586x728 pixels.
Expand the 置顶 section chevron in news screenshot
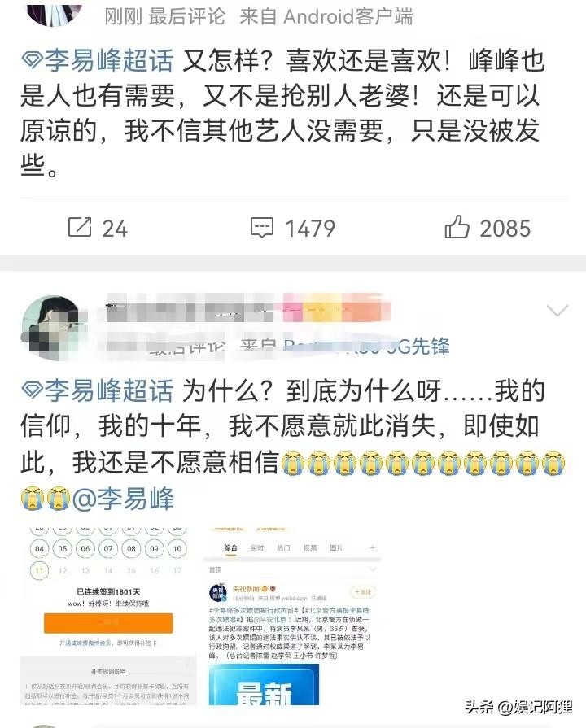[372, 569]
